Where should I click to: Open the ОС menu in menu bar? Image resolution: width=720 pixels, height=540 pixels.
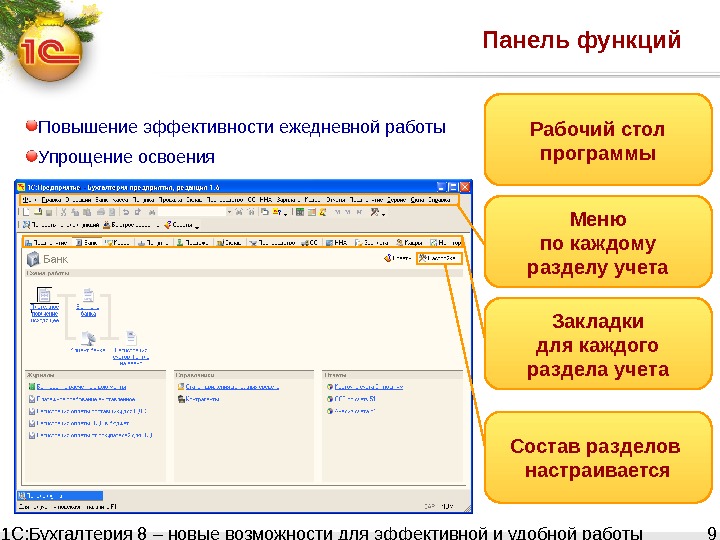tap(251, 200)
